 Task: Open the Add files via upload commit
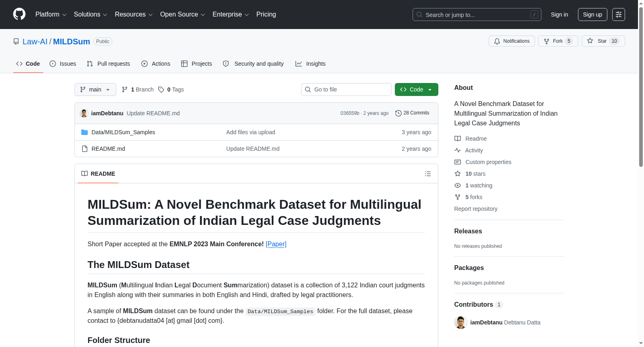click(251, 132)
